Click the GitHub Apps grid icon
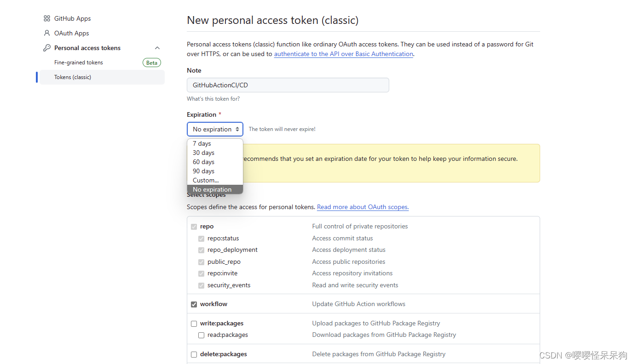 click(46, 18)
